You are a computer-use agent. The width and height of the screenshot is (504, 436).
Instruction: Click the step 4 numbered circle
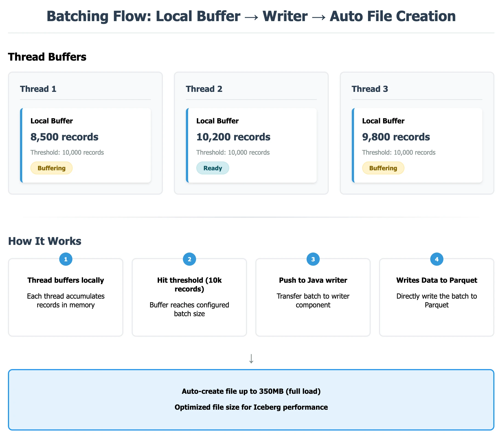pyautogui.click(x=437, y=259)
